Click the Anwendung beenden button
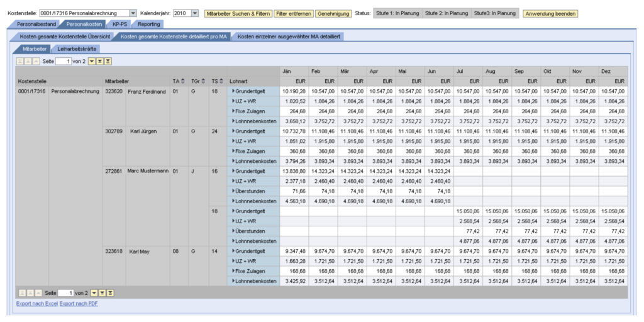The width and height of the screenshot is (644, 322). pyautogui.click(x=550, y=14)
